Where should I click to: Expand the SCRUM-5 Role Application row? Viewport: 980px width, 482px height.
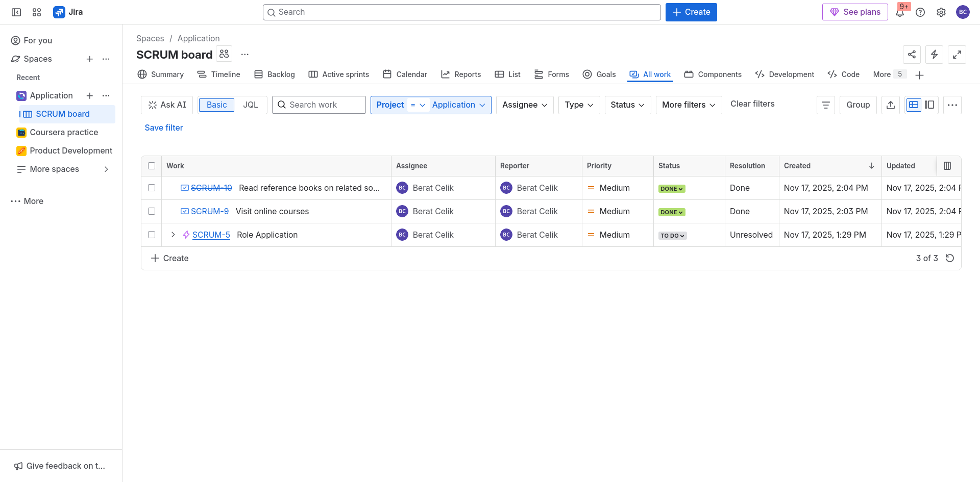[173, 235]
